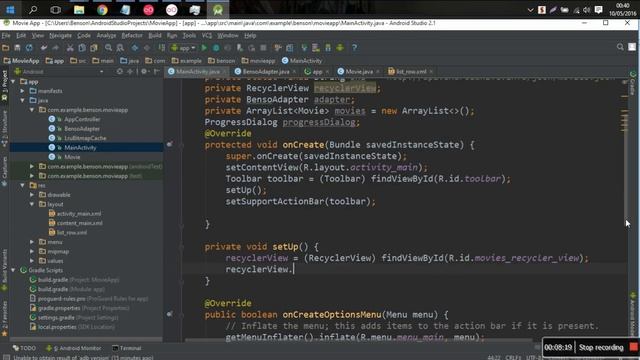The height and width of the screenshot is (360, 640).
Task: Open Chrome from the Windows taskbar
Action: pos(102,10)
